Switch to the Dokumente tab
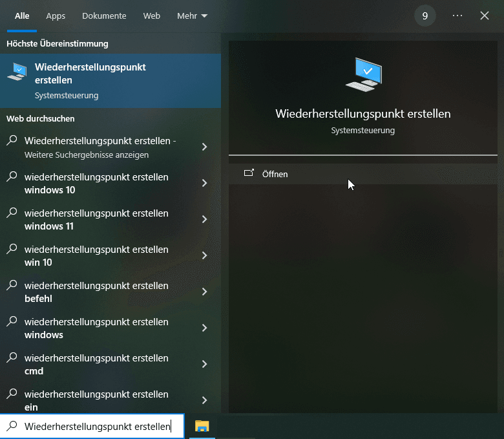This screenshot has width=504, height=439. pos(104,16)
